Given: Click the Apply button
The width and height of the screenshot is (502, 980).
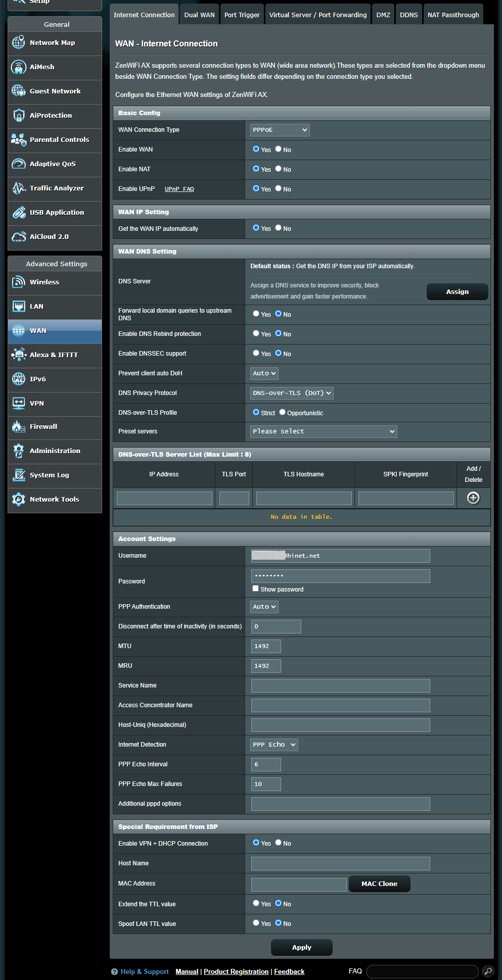Looking at the screenshot, I should pos(301,948).
